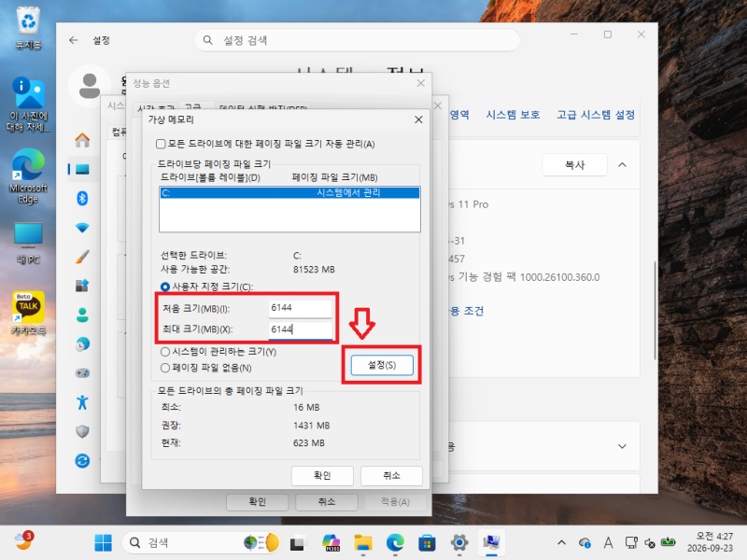This screenshot has height=560, width=747.
Task: Select the System icon in Settings sidebar
Action: click(x=82, y=169)
